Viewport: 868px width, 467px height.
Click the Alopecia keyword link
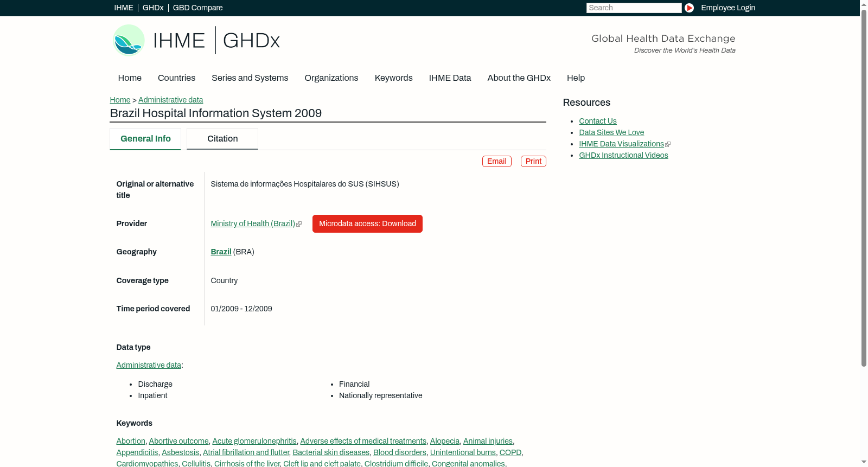pos(445,441)
